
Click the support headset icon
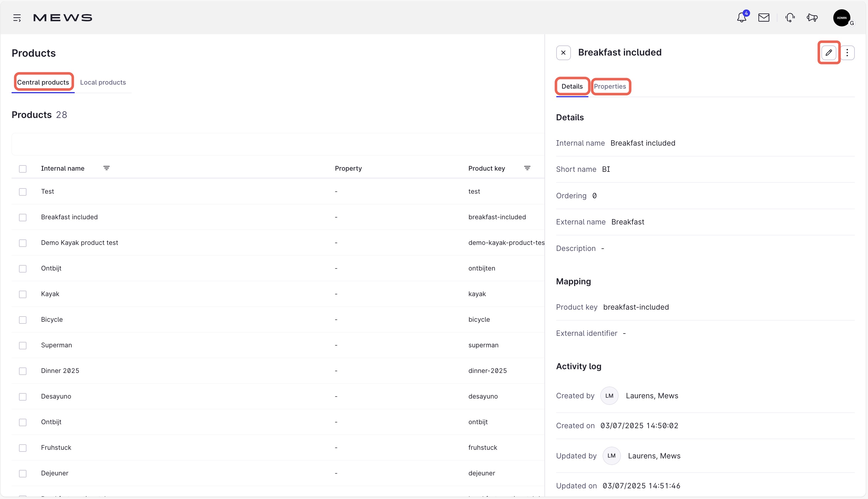(x=790, y=18)
